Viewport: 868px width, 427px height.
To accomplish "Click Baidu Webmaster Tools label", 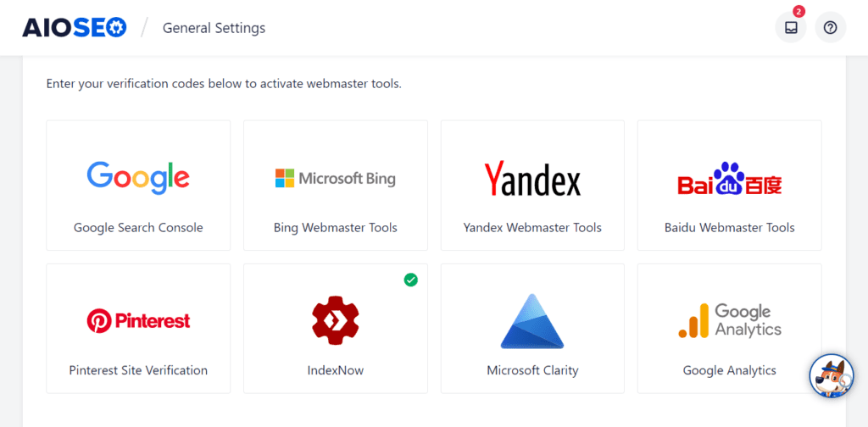I will (729, 227).
